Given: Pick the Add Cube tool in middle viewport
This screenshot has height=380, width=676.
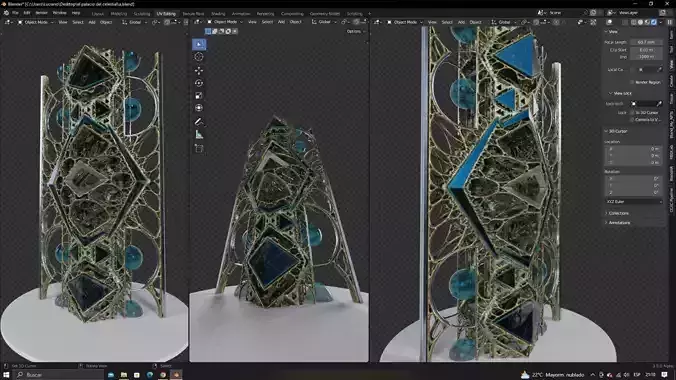Looking at the screenshot, I should pyautogui.click(x=199, y=149).
